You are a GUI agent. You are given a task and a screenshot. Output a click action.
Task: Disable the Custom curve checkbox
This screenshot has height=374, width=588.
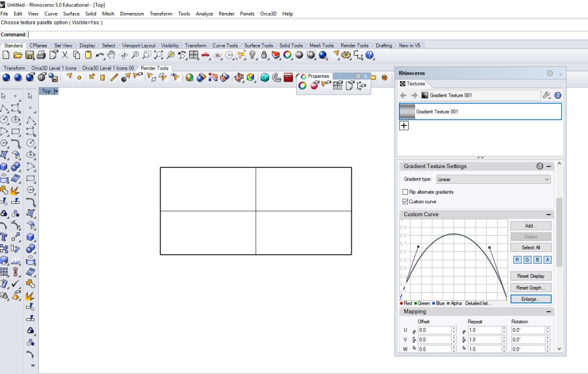coord(405,203)
